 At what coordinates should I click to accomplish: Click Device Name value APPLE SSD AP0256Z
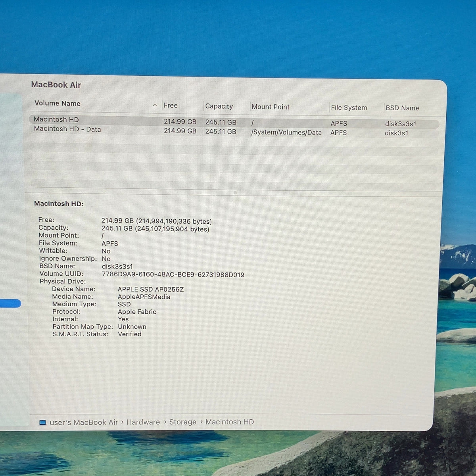pos(151,289)
